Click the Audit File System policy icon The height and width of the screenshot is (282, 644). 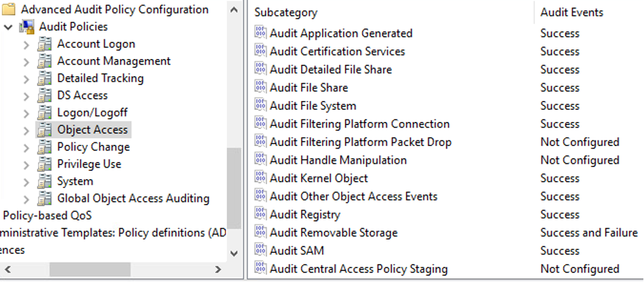tap(260, 105)
